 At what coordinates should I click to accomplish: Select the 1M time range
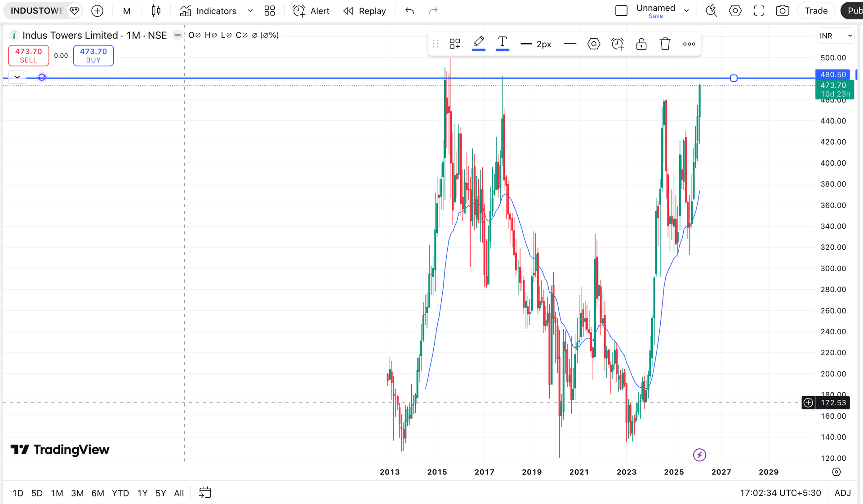coord(57,493)
